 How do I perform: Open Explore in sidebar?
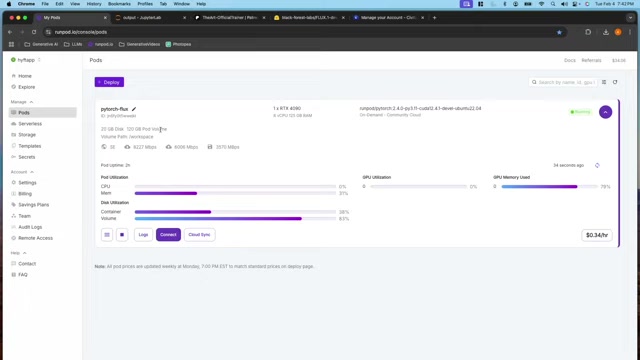pos(27,87)
